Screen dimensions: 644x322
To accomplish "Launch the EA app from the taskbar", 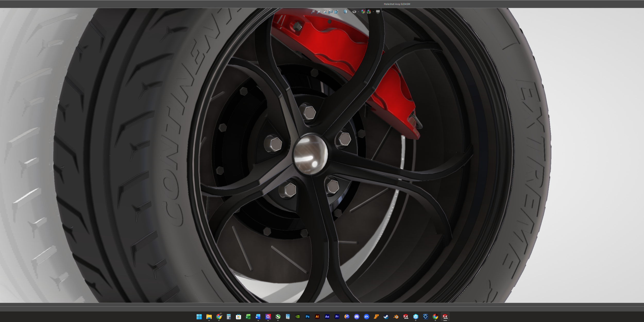I will 367,317.
